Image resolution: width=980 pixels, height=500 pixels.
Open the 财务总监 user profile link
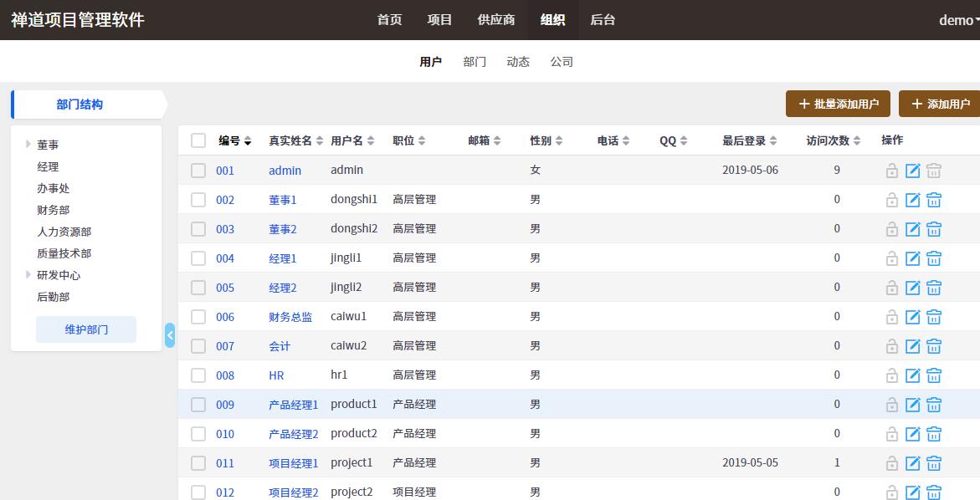(290, 317)
